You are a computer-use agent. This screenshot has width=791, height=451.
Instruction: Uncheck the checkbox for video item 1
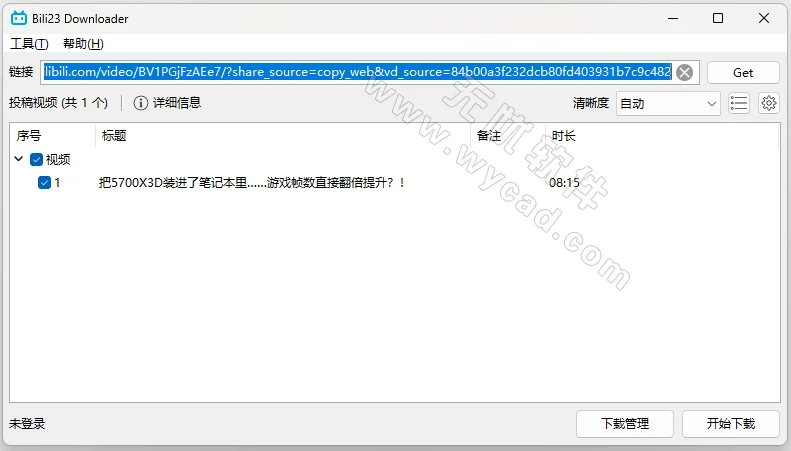click(44, 182)
